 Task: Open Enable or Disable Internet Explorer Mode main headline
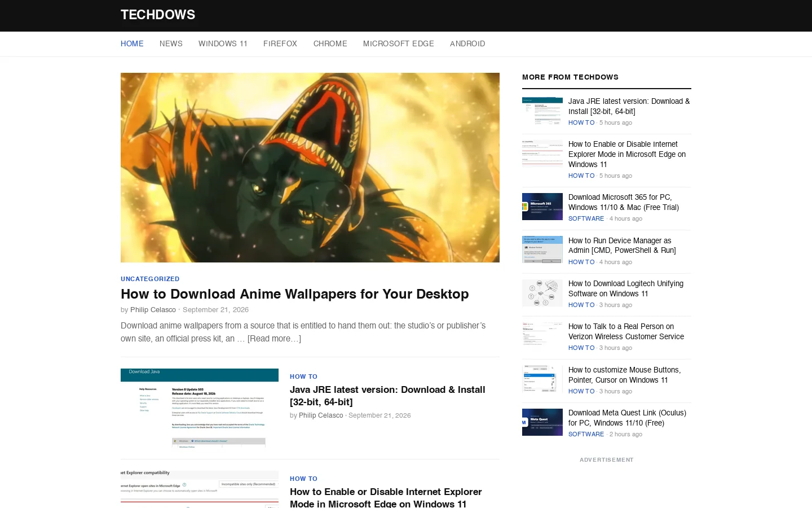coord(386,498)
